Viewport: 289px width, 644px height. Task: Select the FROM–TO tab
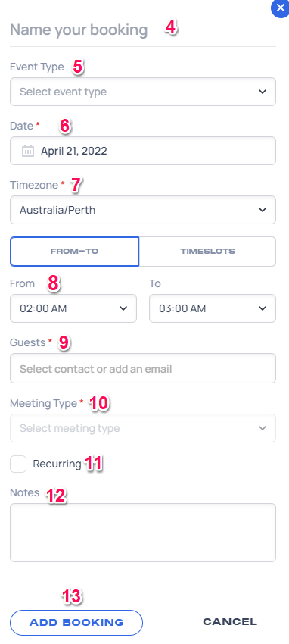[x=75, y=252]
